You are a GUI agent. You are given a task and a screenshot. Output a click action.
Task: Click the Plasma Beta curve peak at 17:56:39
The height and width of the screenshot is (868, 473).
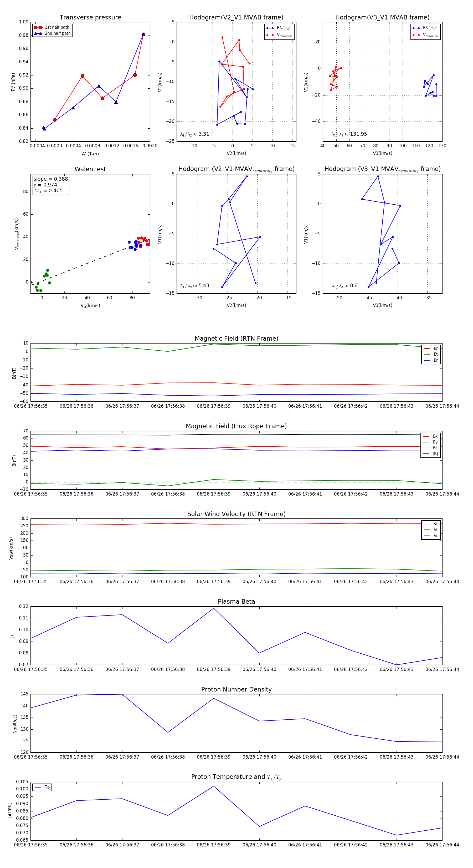[213, 608]
